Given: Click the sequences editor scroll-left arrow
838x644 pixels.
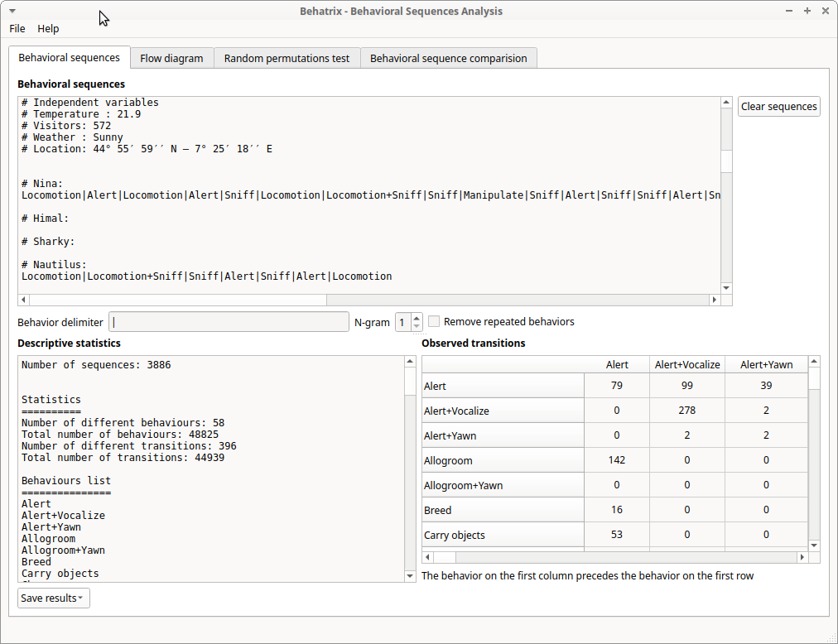Looking at the screenshot, I should (x=23, y=300).
